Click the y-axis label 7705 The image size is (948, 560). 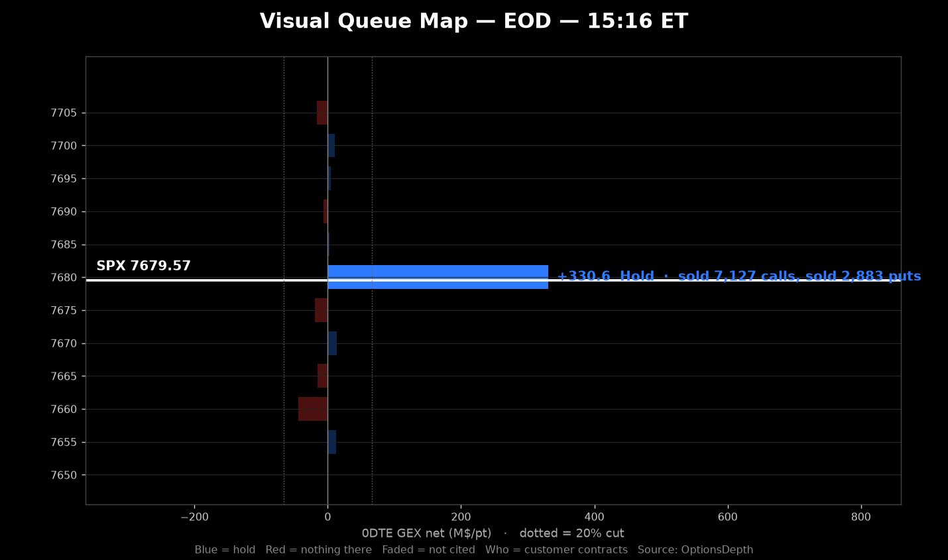pyautogui.click(x=64, y=113)
